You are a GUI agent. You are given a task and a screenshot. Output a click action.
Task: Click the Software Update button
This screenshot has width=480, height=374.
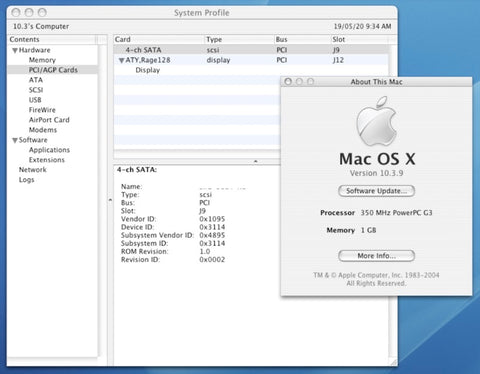[x=376, y=191]
